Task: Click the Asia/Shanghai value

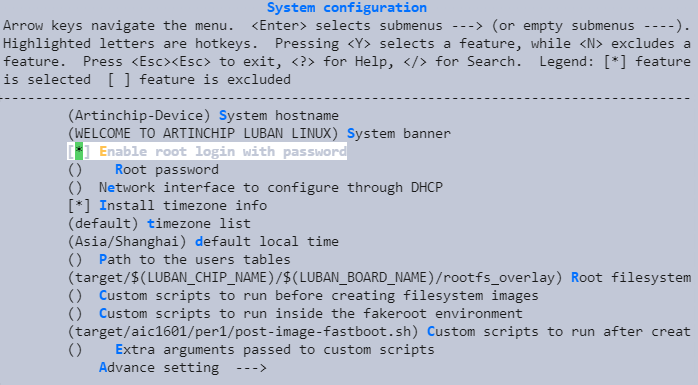Action: click(127, 242)
